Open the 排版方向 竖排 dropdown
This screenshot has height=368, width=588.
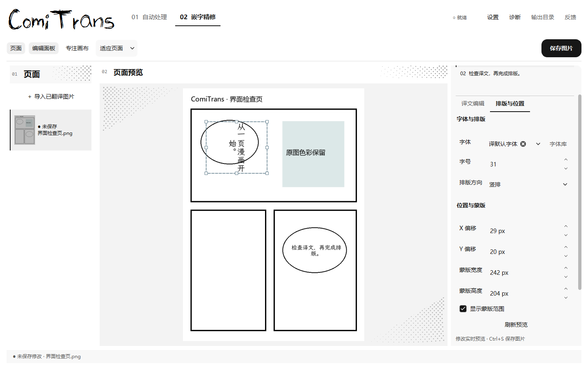[528, 184]
